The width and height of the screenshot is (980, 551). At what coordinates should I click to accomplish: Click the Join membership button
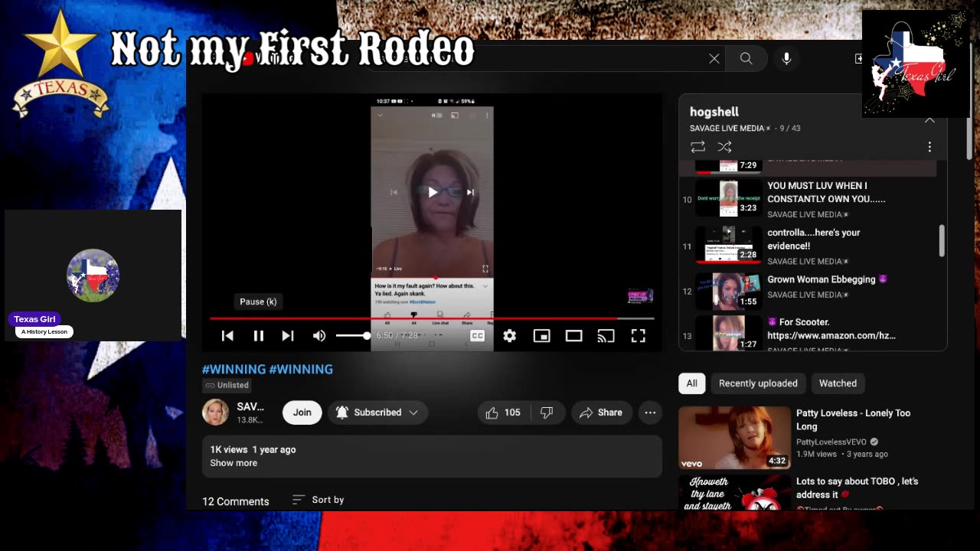pyautogui.click(x=302, y=412)
